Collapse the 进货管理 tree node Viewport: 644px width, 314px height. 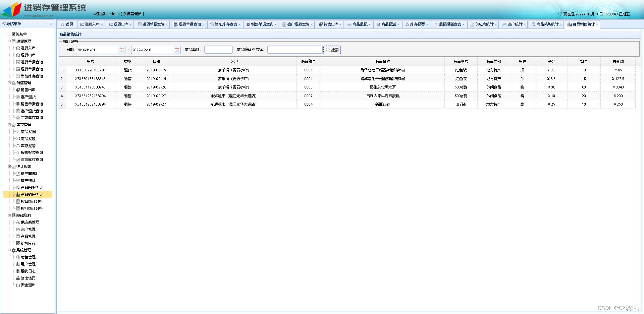[9, 41]
